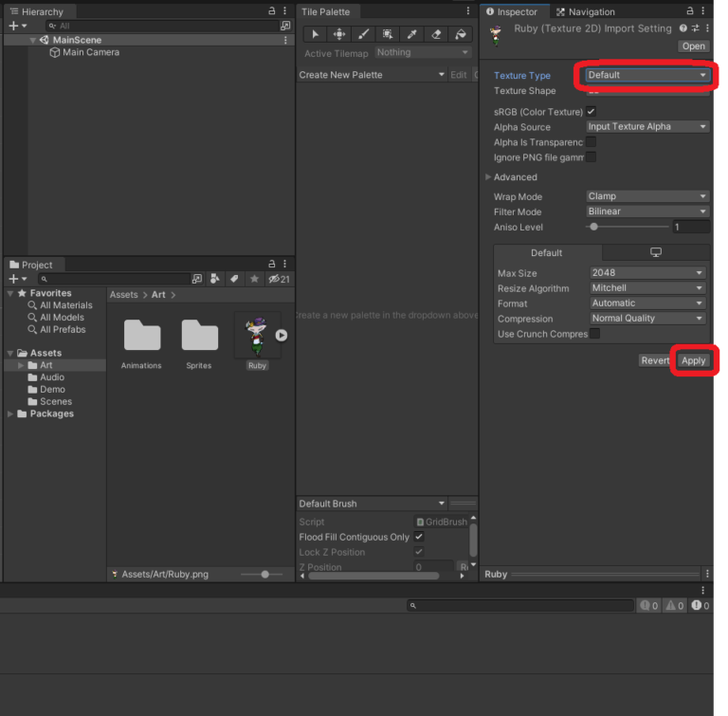728x716 pixels.
Task: Pick the eyedropper picker tool
Action: pos(411,34)
